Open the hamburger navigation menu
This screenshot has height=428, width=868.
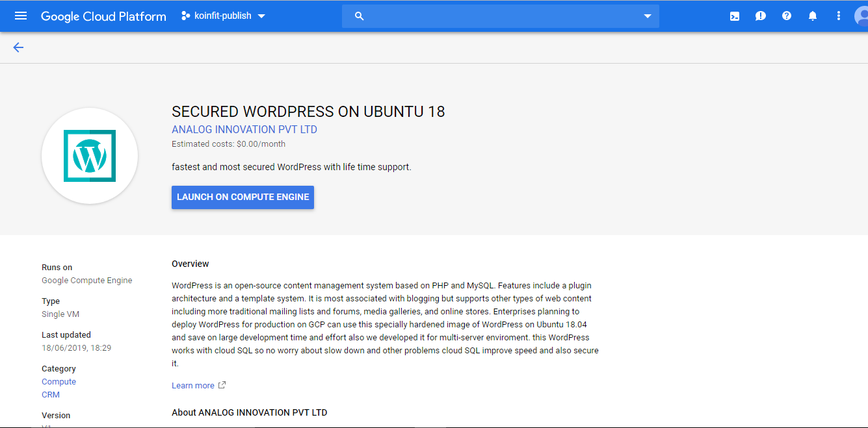(x=21, y=16)
